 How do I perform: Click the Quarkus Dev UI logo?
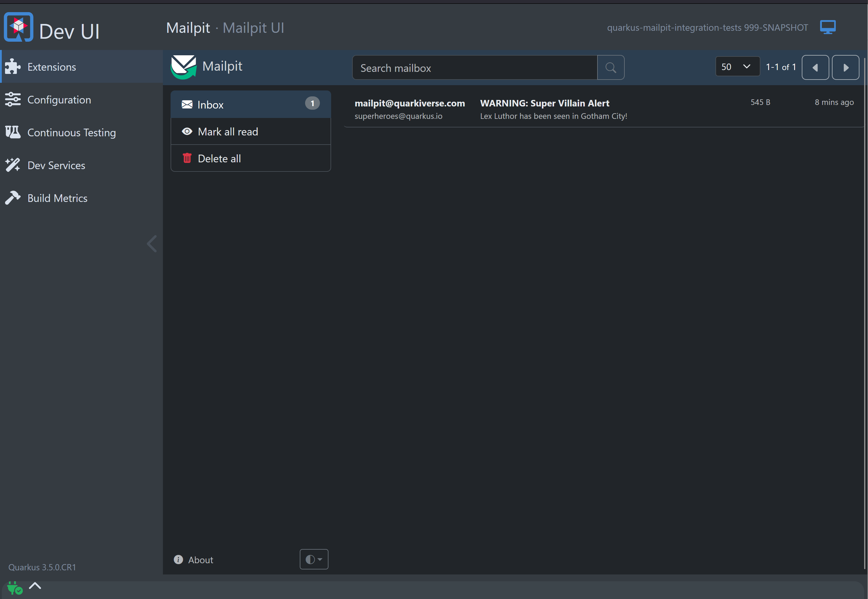point(19,27)
